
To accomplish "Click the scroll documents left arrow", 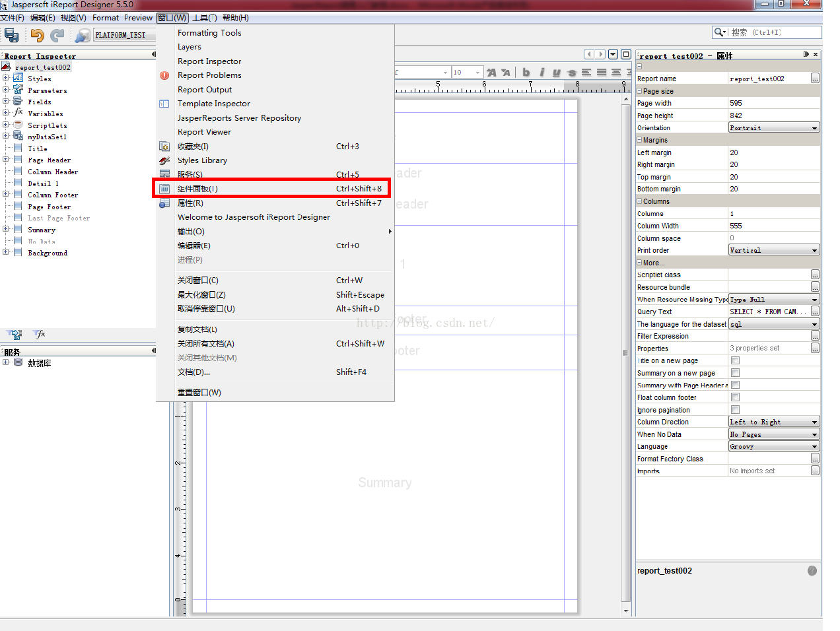I will pyautogui.click(x=589, y=54).
